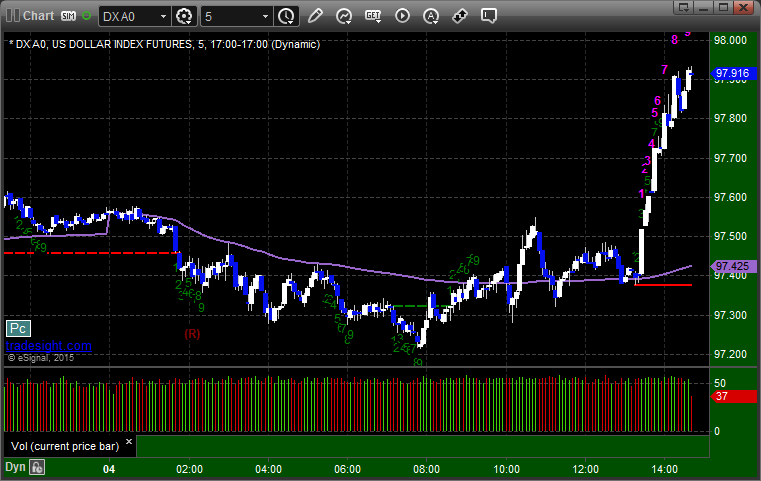Click the window options button in title bar
Image resolution: width=761 pixels, height=481 pixels.
684,7
